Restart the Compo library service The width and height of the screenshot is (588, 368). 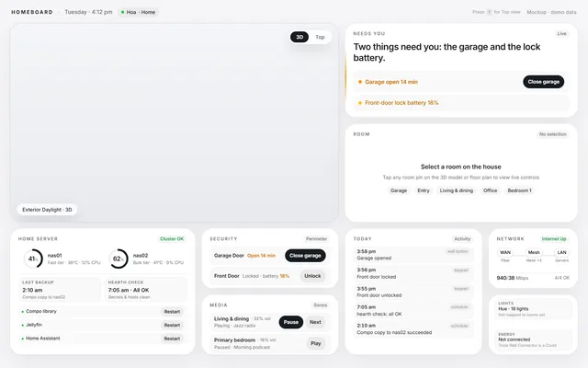172,311
